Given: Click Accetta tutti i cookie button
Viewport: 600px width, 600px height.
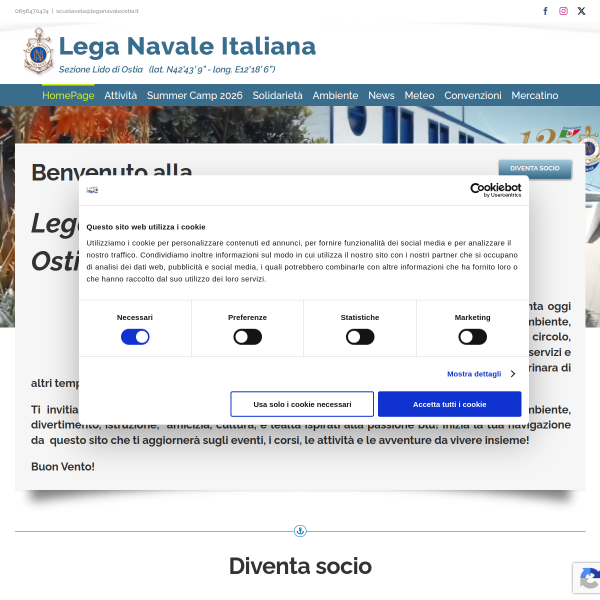Looking at the screenshot, I should point(450,404).
